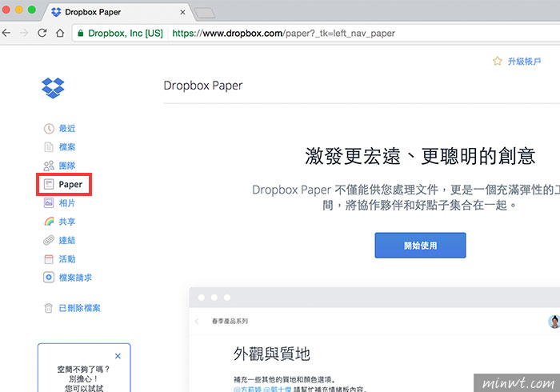Click the file icon beside 檔案
Image resolution: width=560 pixels, height=392 pixels.
tap(49, 147)
